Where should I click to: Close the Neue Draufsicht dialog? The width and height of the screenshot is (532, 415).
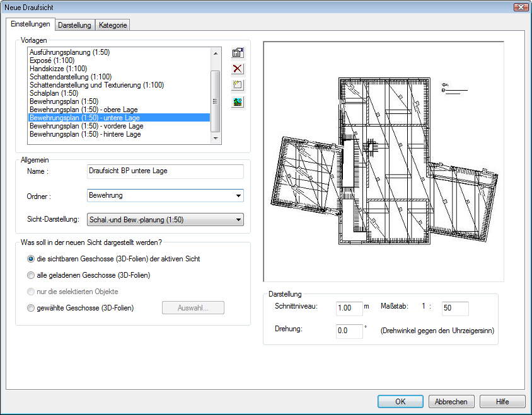(x=520, y=7)
